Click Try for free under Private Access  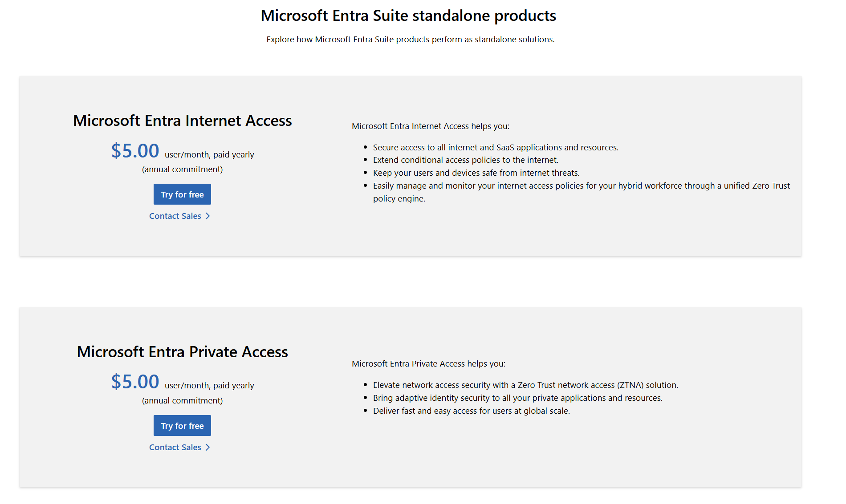pyautogui.click(x=182, y=426)
